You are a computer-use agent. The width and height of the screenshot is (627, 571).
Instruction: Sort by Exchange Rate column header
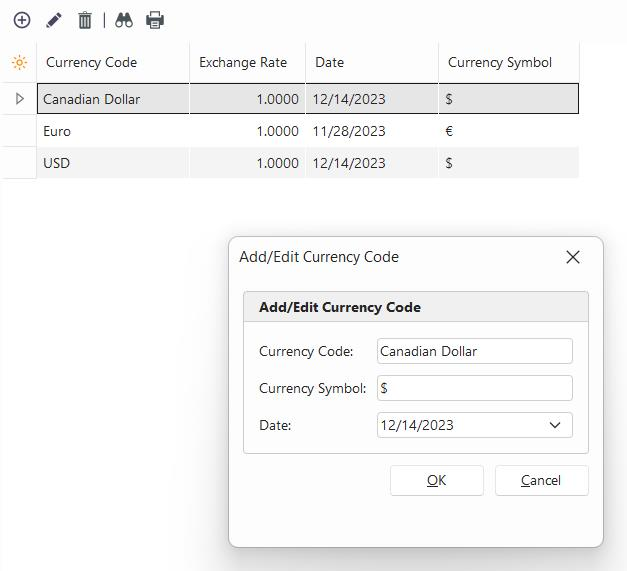point(246,63)
